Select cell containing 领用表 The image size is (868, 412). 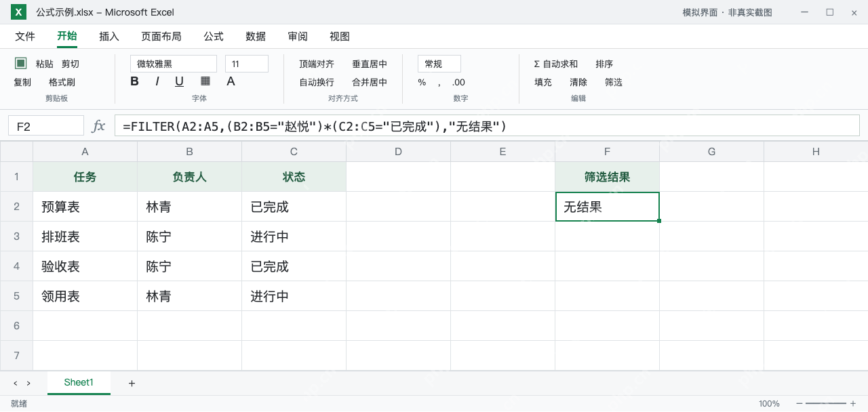pyautogui.click(x=85, y=296)
